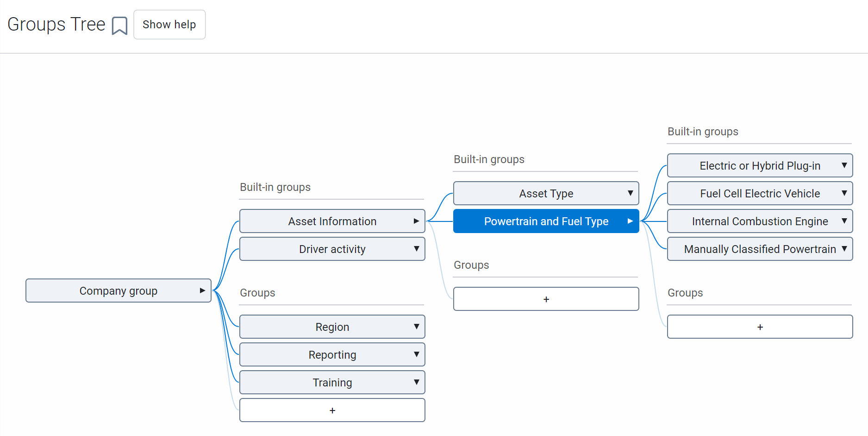Open the Reporting group dropdown

(416, 354)
